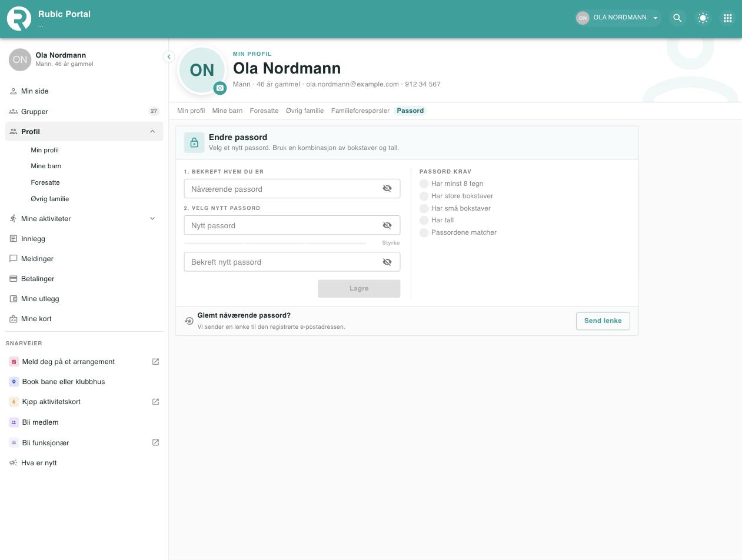Screen dimensions: 742x560
Task: Click the Lagre button
Action: pyautogui.click(x=359, y=288)
